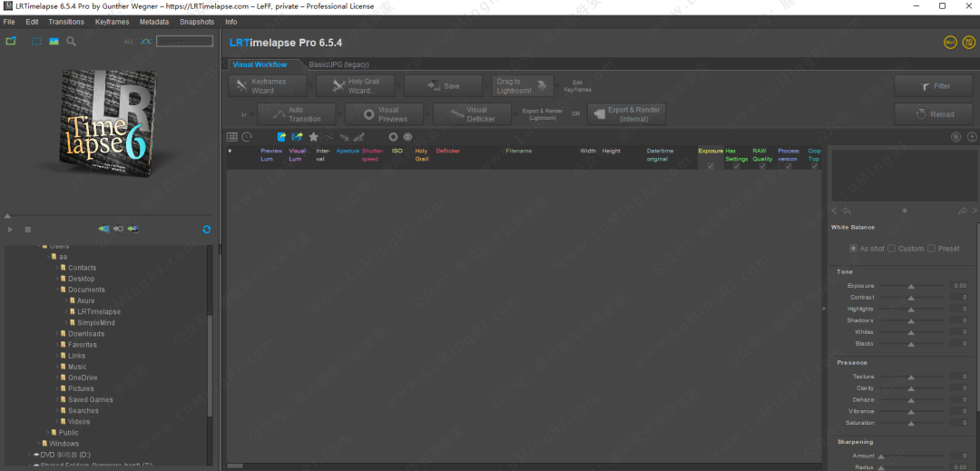
Task: Toggle the Exposure column checkbox
Action: [x=710, y=166]
